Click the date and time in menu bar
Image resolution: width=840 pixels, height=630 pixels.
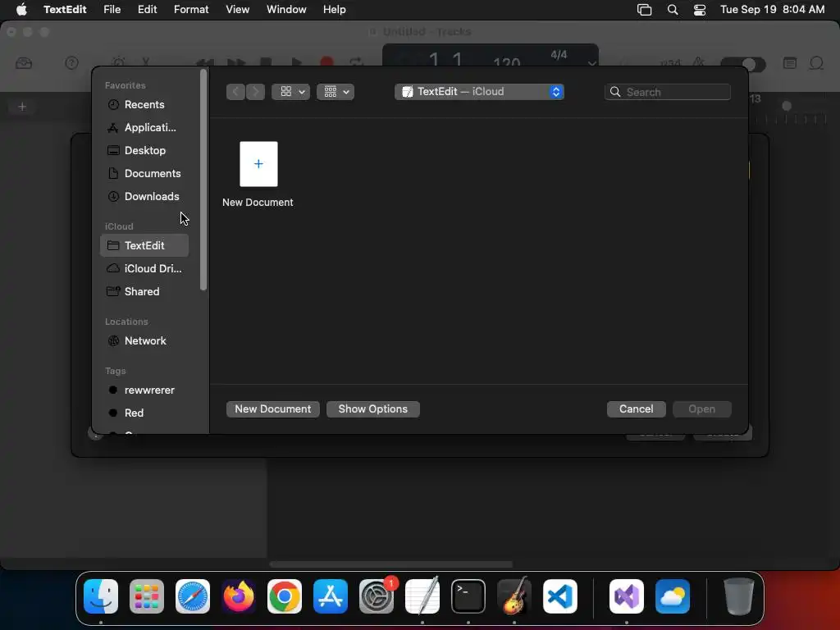coord(772,9)
